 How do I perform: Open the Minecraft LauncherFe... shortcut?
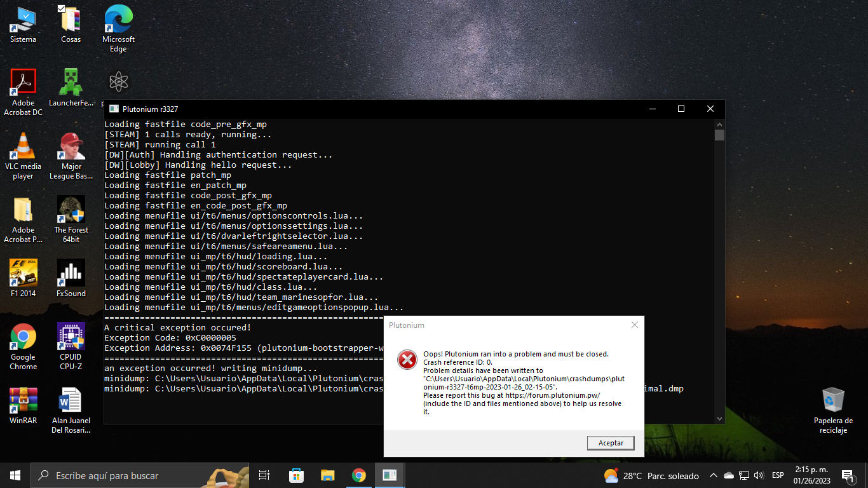coord(71,88)
